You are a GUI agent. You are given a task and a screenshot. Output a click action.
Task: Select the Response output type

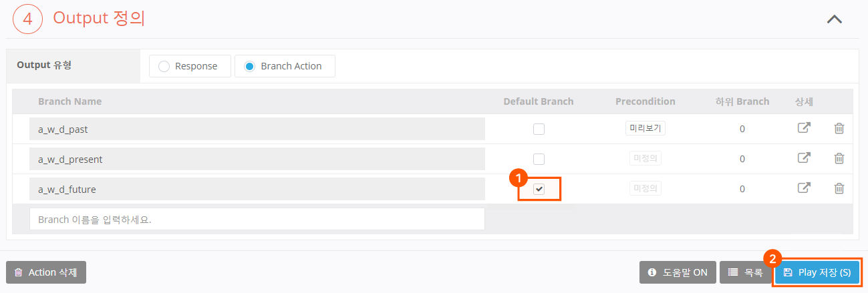[164, 66]
